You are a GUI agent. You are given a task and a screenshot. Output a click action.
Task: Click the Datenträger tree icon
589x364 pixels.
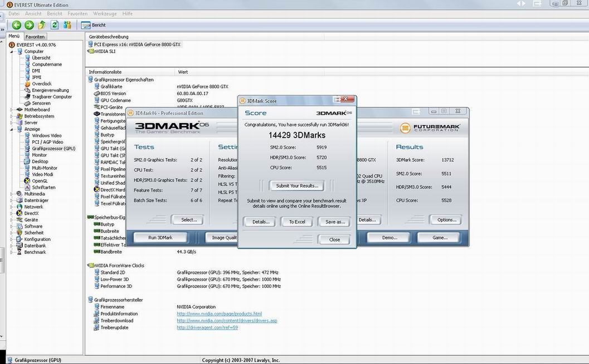coord(20,200)
